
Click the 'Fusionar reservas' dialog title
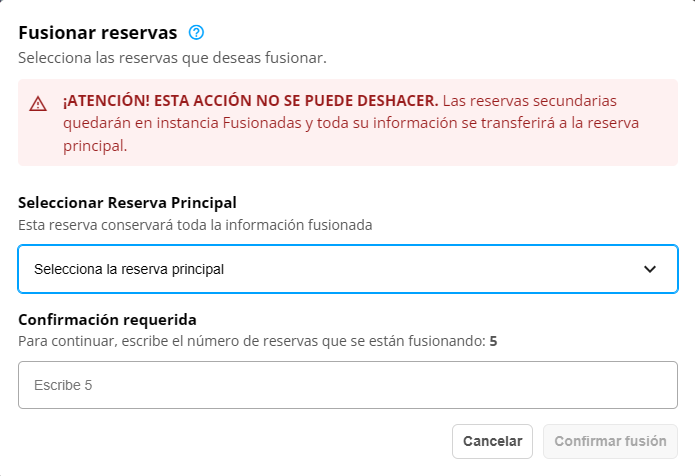[x=97, y=32]
